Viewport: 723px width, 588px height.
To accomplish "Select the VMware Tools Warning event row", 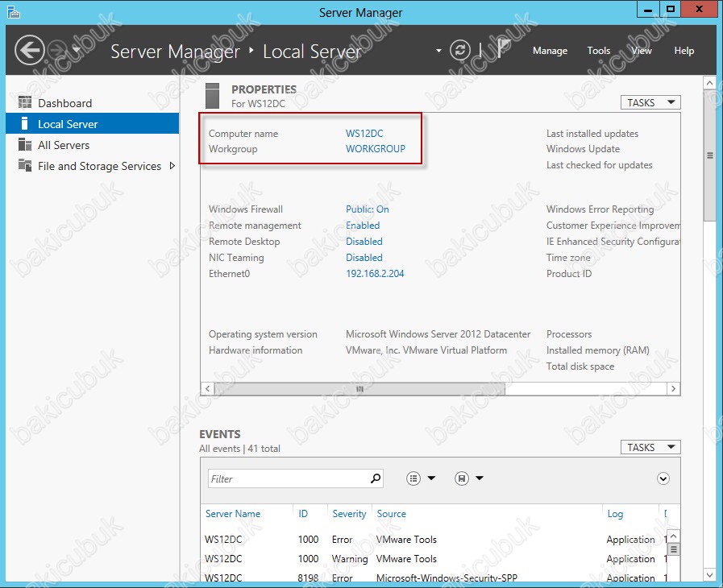I will pyautogui.click(x=434, y=558).
